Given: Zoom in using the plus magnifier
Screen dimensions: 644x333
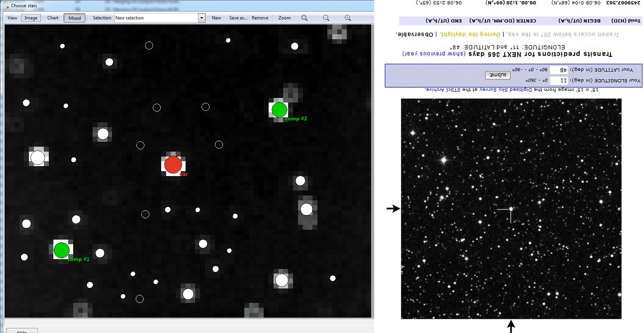Looking at the screenshot, I should coord(348,18).
